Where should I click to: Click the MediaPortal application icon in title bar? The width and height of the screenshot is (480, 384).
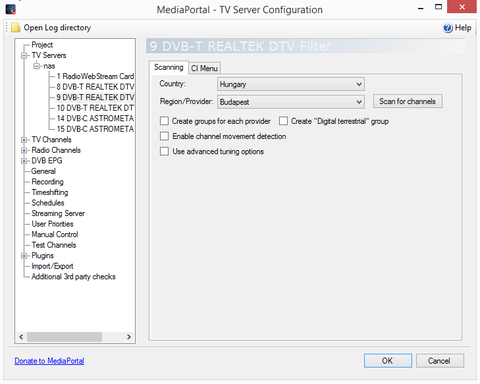coord(11,9)
